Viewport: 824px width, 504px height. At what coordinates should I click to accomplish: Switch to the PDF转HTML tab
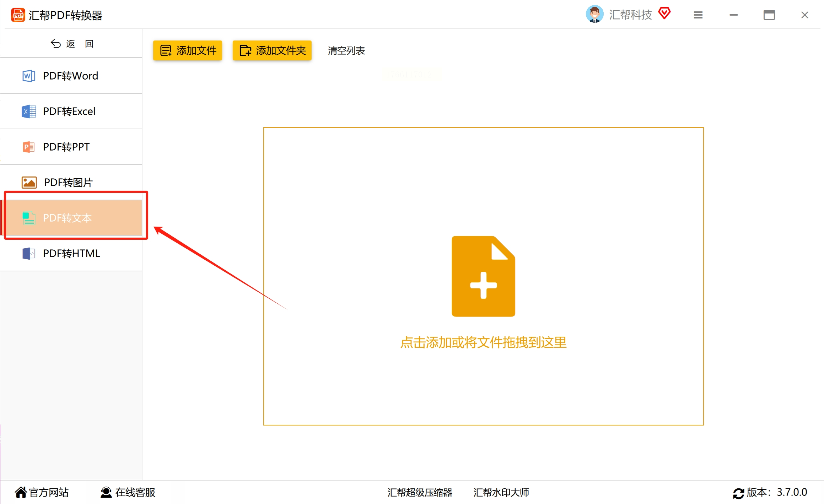[71, 253]
